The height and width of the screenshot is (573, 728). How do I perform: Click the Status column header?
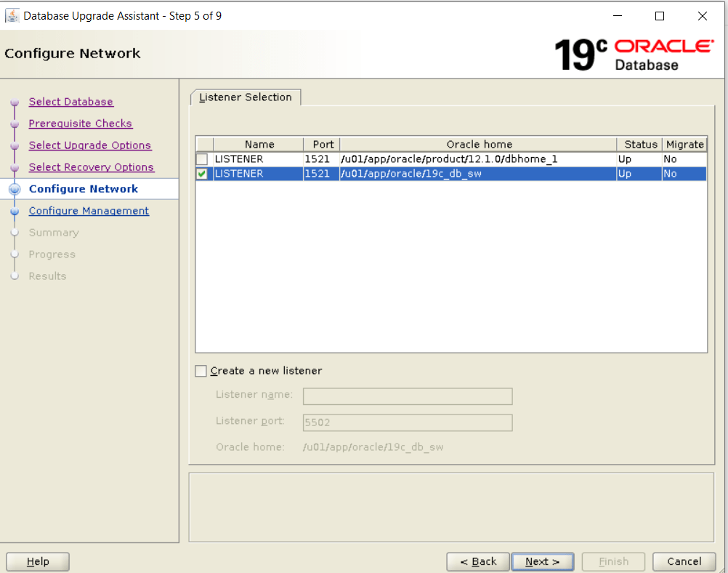pos(640,144)
